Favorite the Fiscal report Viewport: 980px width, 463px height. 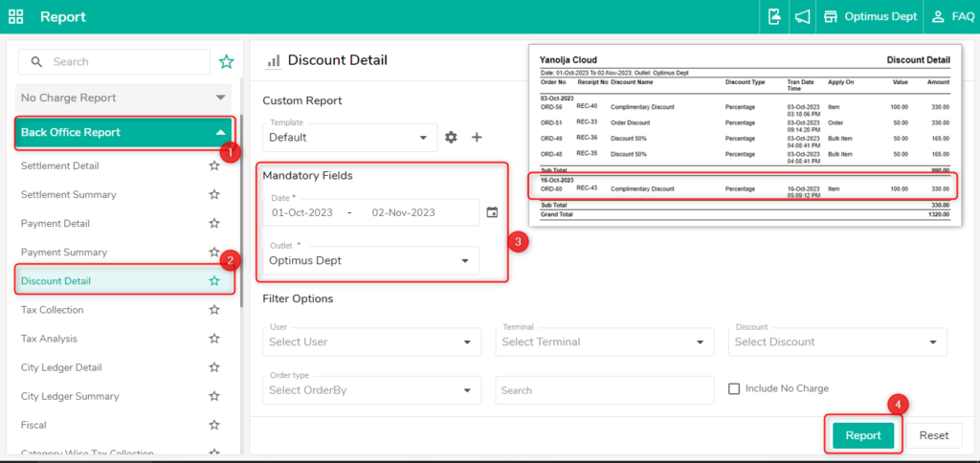tap(214, 425)
